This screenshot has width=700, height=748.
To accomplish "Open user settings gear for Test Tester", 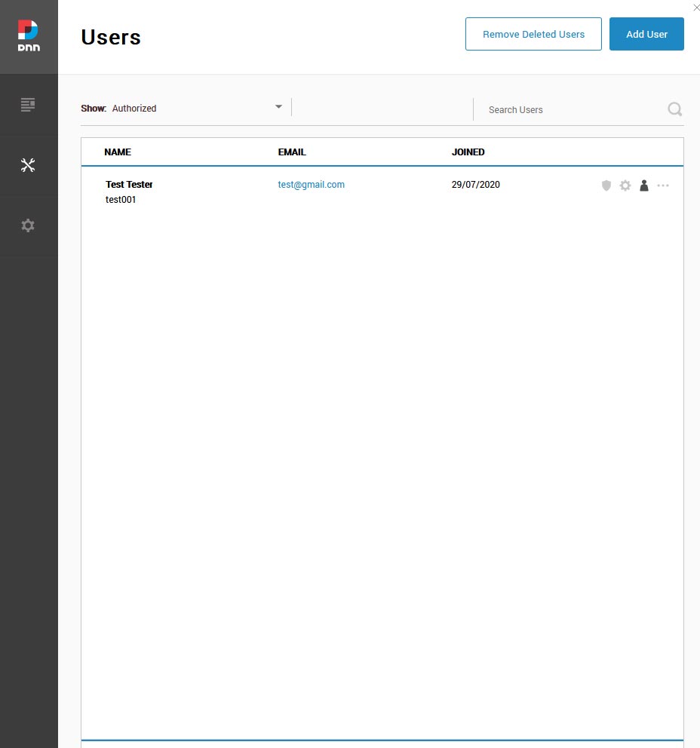I will pos(625,185).
